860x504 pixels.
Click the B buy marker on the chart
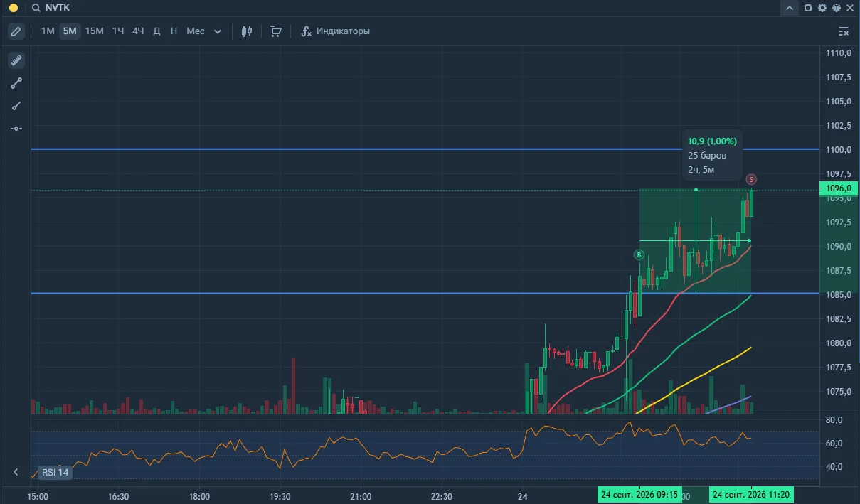(x=639, y=254)
